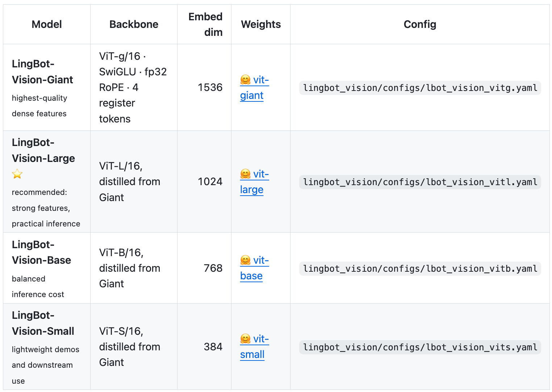Select the lbot_vision_vits.yaml config path

click(420, 347)
